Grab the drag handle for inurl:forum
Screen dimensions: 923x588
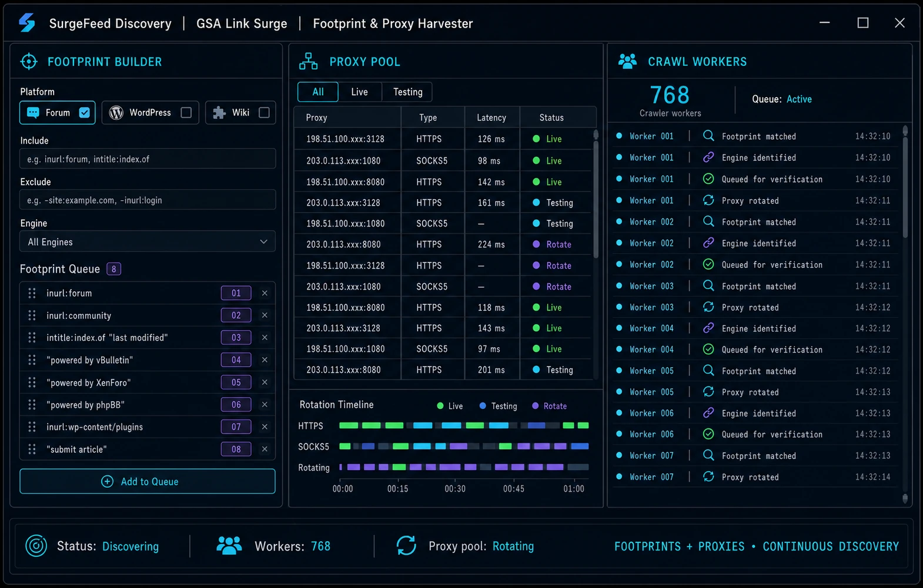(x=32, y=293)
